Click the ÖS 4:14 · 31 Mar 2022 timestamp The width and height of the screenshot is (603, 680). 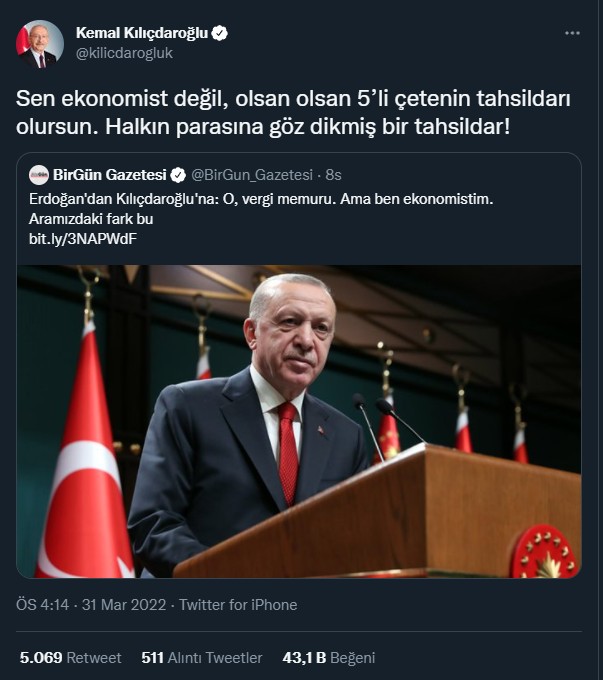point(91,605)
